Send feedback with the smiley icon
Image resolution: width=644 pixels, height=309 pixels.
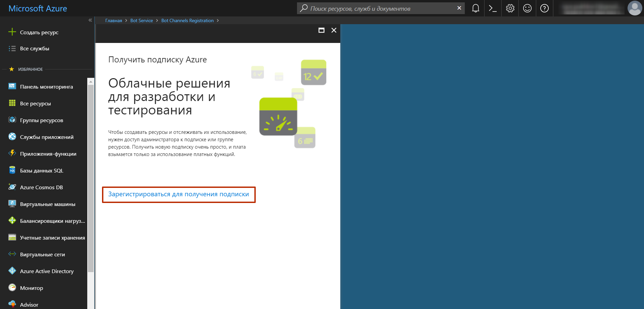pos(527,8)
